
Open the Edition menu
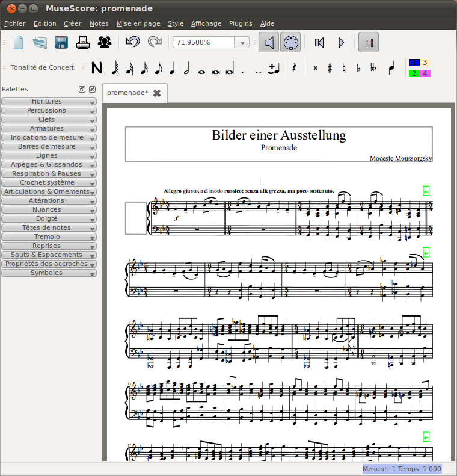45,23
